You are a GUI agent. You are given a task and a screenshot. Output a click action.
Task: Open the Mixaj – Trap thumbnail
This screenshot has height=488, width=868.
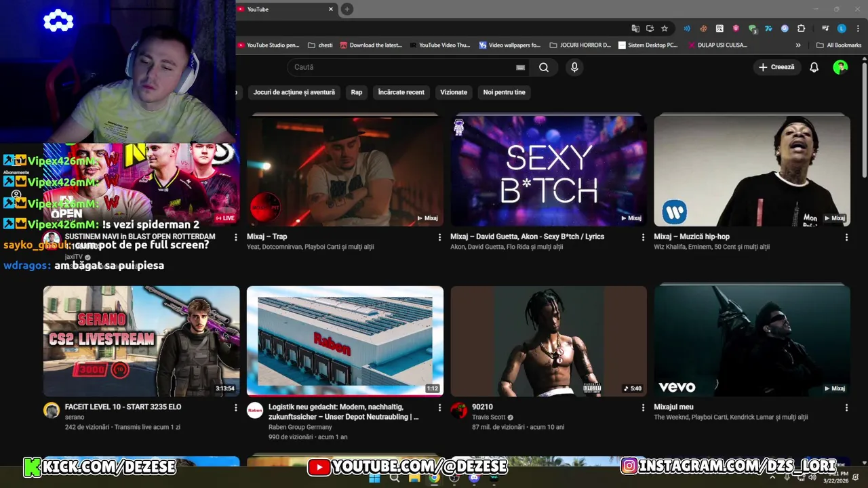tap(345, 170)
